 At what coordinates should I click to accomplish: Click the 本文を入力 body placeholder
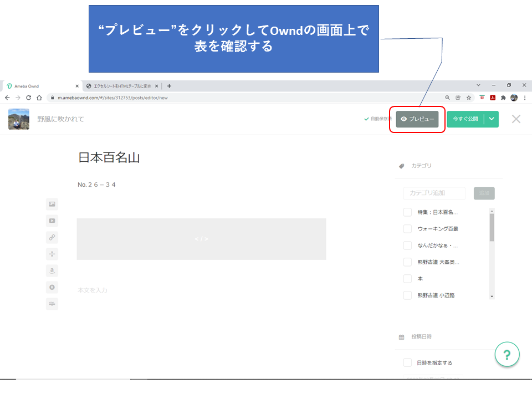point(93,290)
